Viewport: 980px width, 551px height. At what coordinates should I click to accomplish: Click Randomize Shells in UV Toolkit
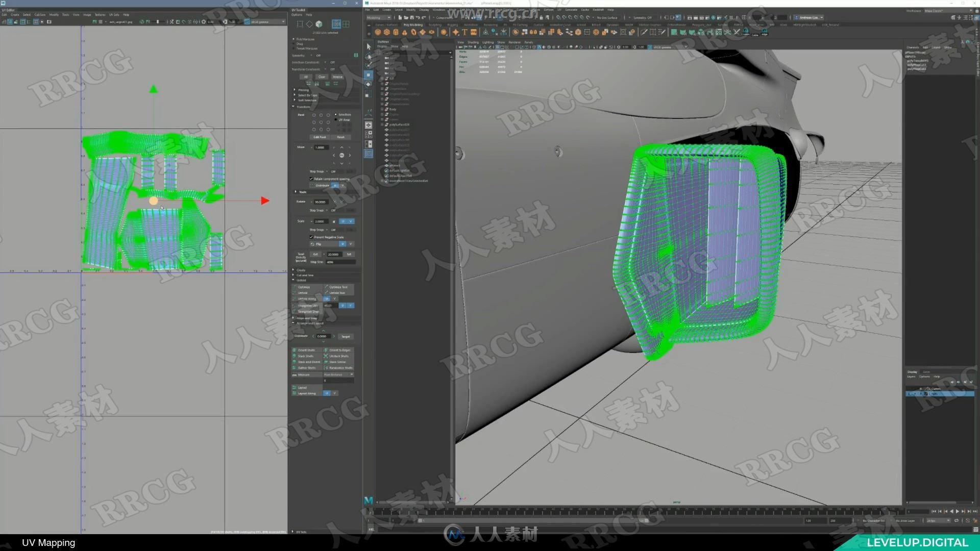pos(339,368)
